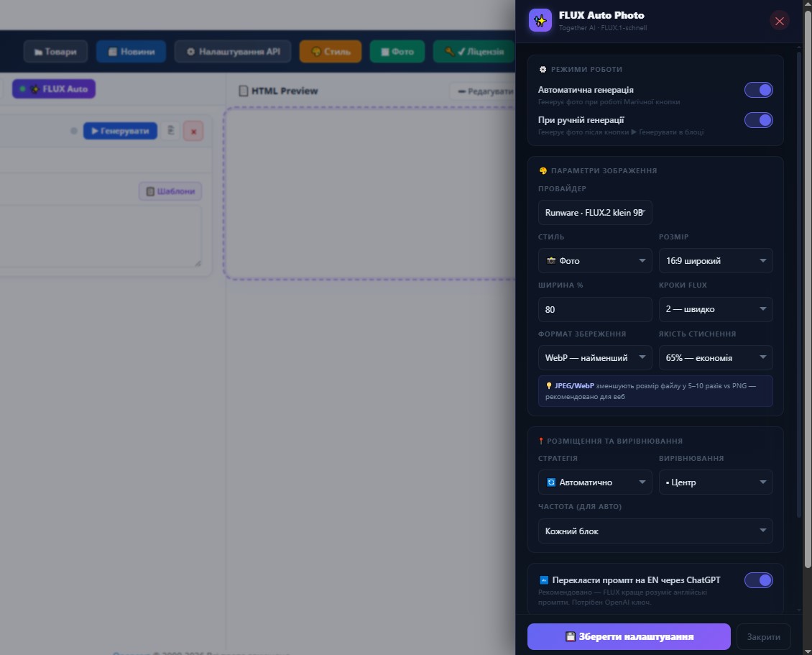The width and height of the screenshot is (812, 655).
Task: Click the green status dot on FLUX Auto
Action: click(x=22, y=88)
